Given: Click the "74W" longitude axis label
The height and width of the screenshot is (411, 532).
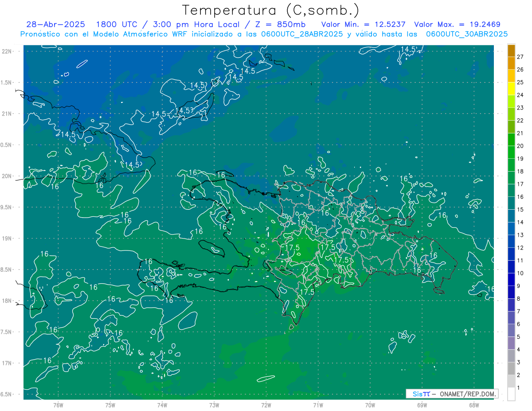Looking at the screenshot, I should click(162, 405).
